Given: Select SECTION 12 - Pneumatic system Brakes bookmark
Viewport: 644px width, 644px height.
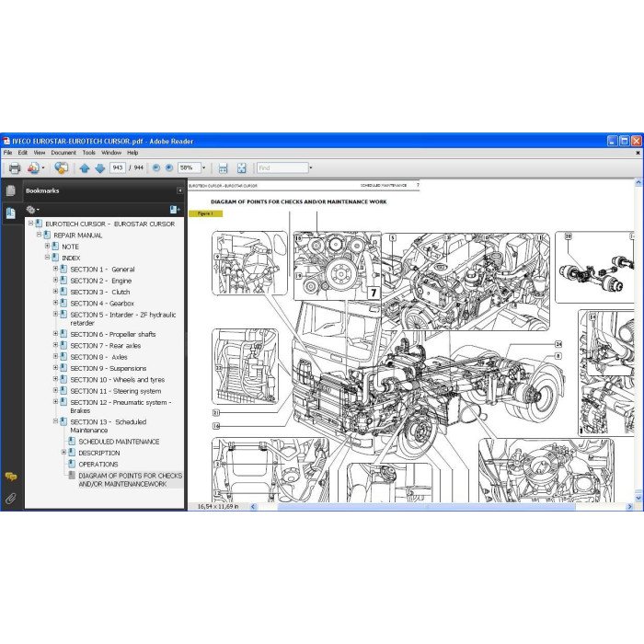Looking at the screenshot, I should coord(121,407).
